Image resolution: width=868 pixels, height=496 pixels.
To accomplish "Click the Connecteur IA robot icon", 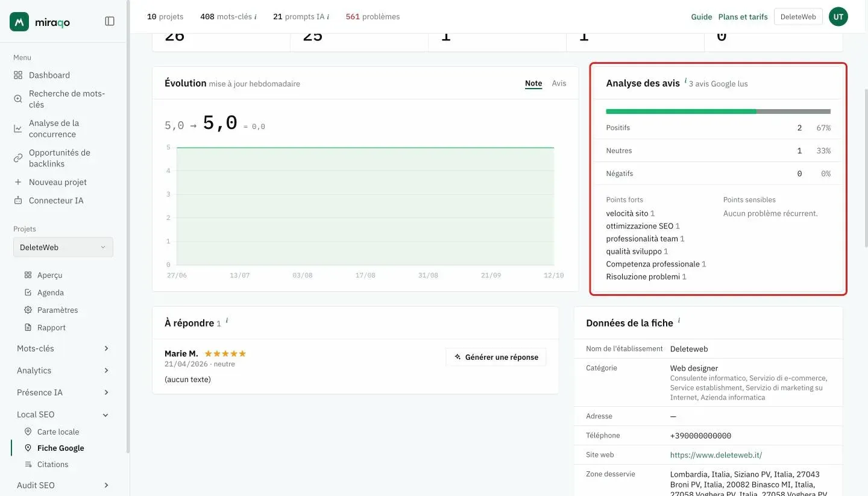I will click(17, 200).
